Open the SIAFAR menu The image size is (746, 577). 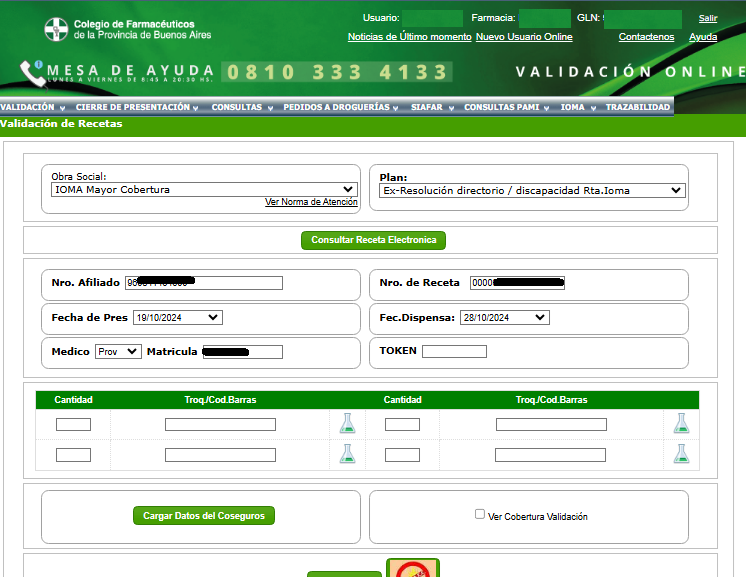pyautogui.click(x=432, y=108)
